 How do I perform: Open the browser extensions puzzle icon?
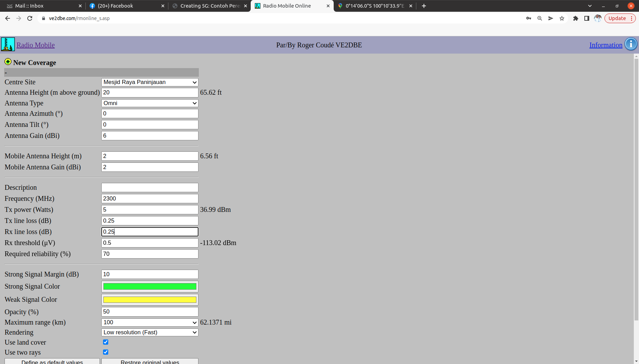click(x=575, y=18)
